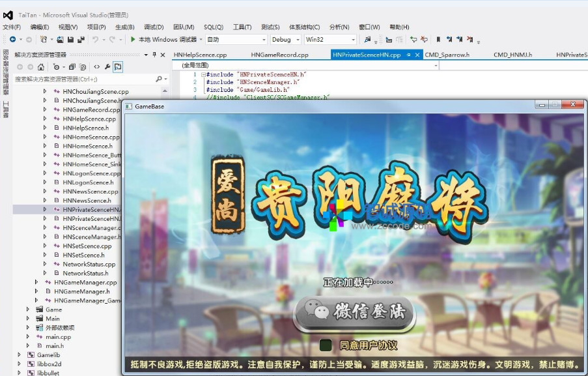Switch to the HNHelpScence.cpp tab
This screenshot has width=588, height=376.
click(201, 55)
